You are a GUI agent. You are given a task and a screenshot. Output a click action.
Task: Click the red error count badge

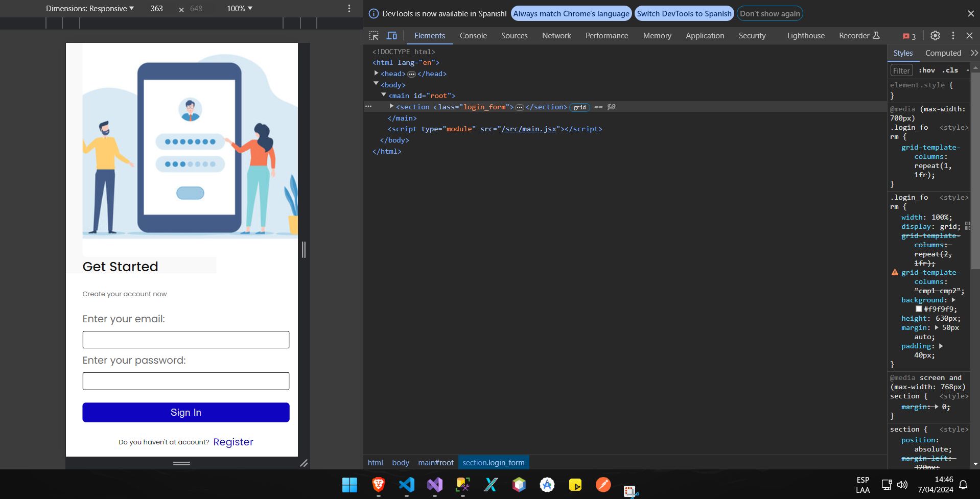909,36
